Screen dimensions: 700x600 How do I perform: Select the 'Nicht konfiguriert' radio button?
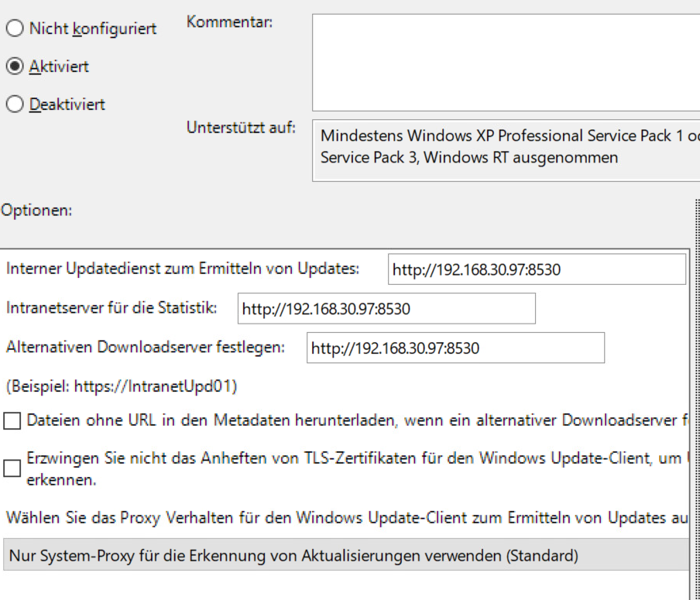coord(15,29)
